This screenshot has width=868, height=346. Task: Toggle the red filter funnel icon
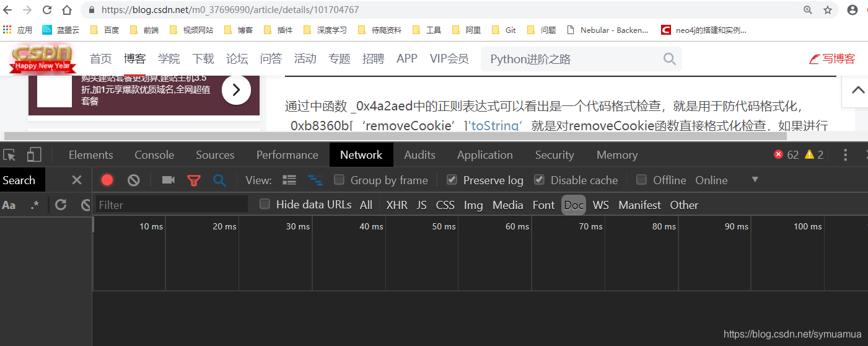point(194,180)
